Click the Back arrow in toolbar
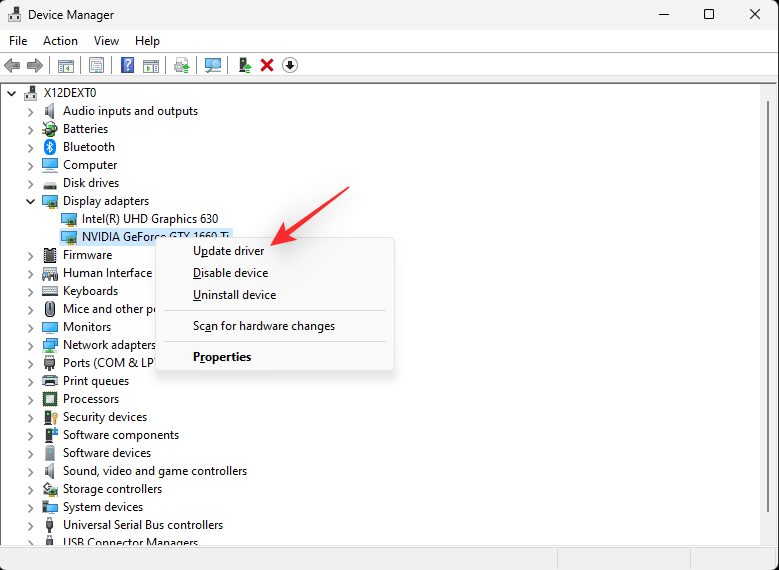The height and width of the screenshot is (570, 779). pyautogui.click(x=12, y=65)
